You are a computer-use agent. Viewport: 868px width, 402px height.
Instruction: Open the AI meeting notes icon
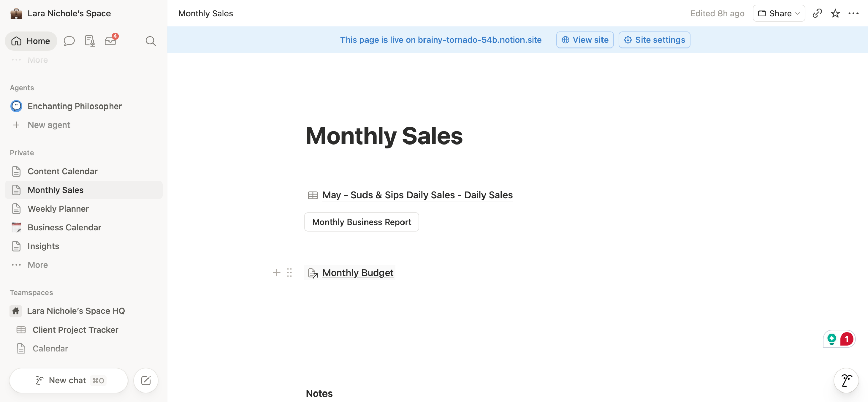click(90, 41)
